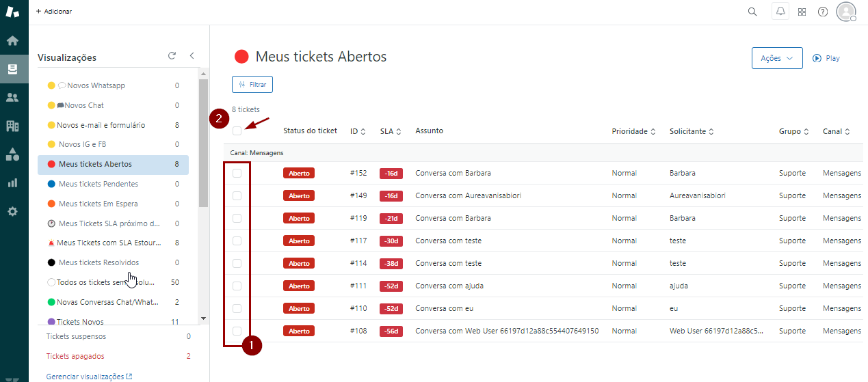The image size is (868, 382).
Task: Open the Views (tickets) sidebar icon
Action: pyautogui.click(x=12, y=69)
